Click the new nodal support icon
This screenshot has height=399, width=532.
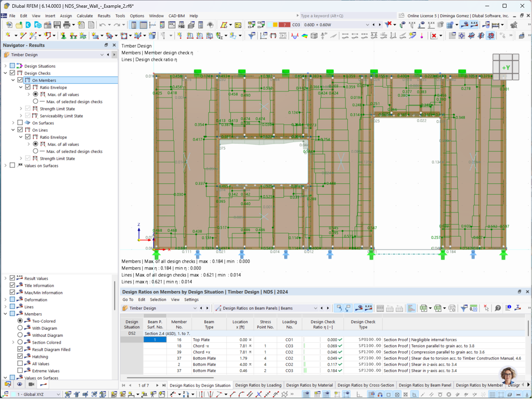[x=63, y=36]
